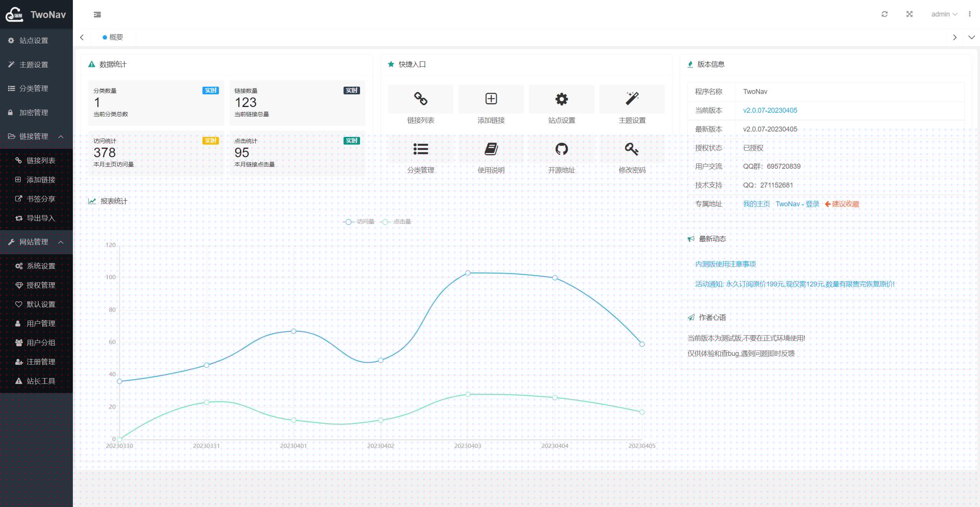Click the GitHub icon for 开源地址
Image resolution: width=980 pixels, height=507 pixels.
pos(561,149)
